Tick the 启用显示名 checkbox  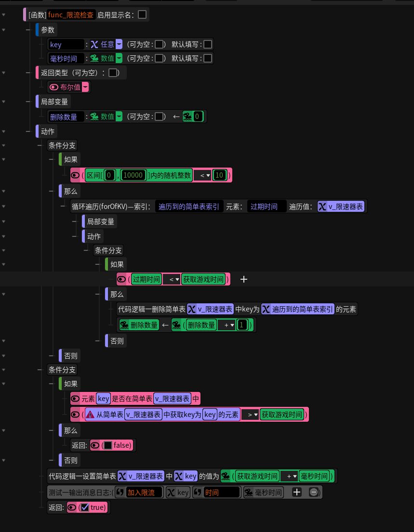(x=142, y=14)
